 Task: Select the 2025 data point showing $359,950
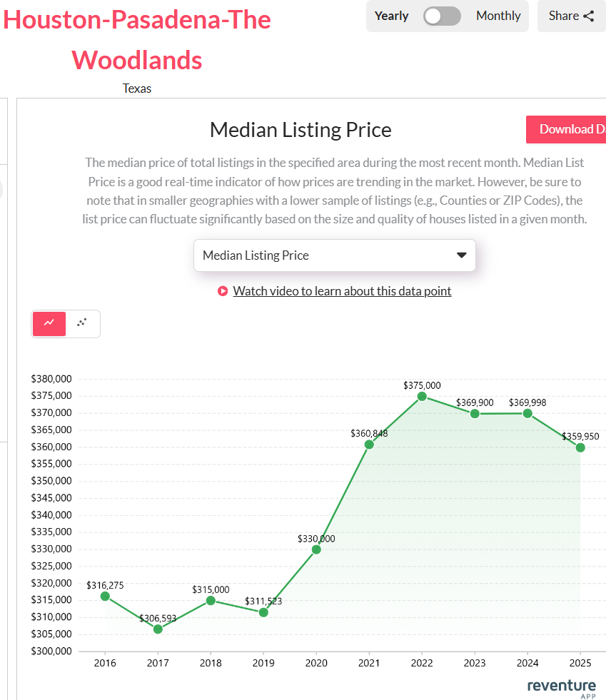(x=580, y=447)
